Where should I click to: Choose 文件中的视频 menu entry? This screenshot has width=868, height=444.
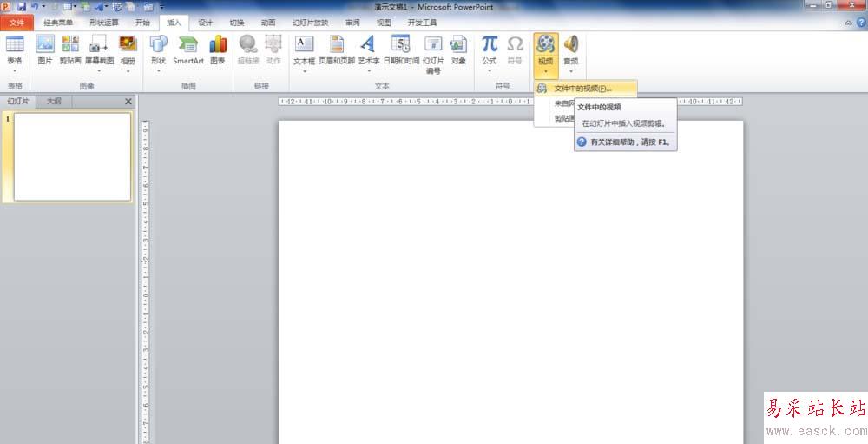[586, 89]
